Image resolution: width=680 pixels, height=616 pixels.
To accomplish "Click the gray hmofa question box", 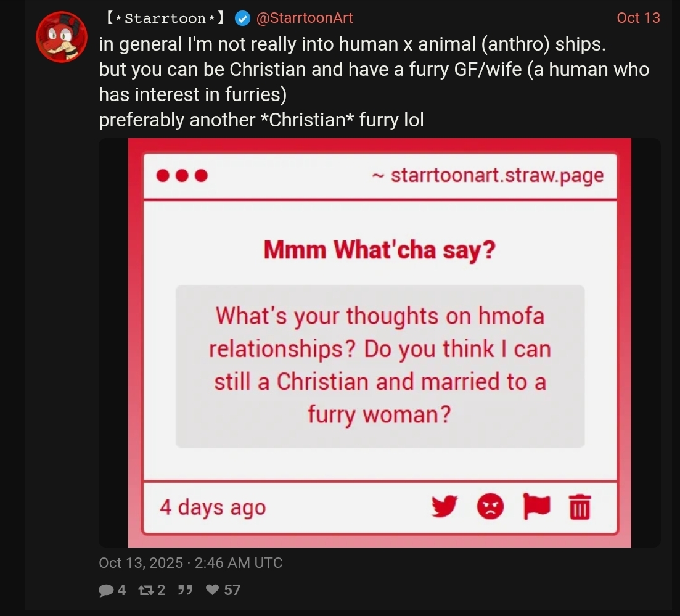I will click(380, 366).
